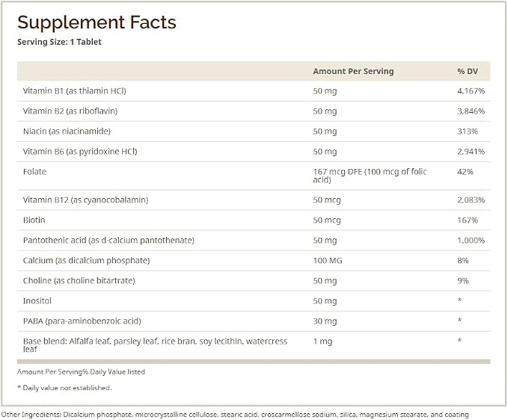Click the Base blend ingredients text

[155, 345]
